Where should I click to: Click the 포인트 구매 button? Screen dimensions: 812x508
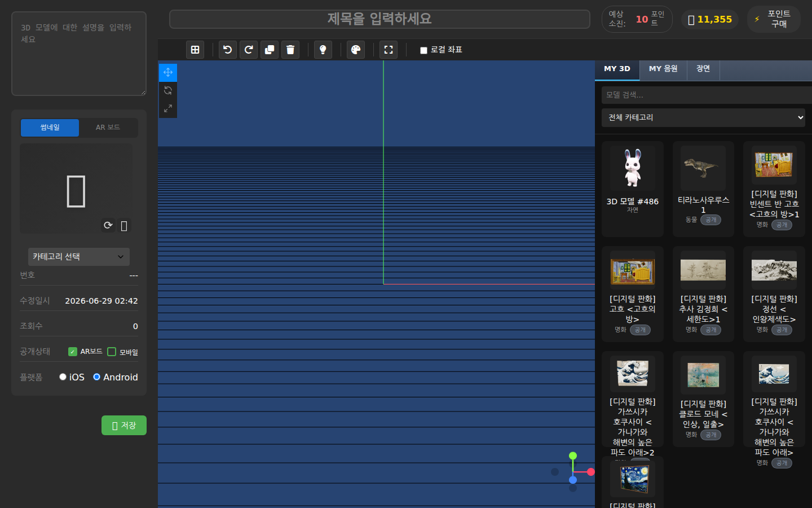[774, 19]
